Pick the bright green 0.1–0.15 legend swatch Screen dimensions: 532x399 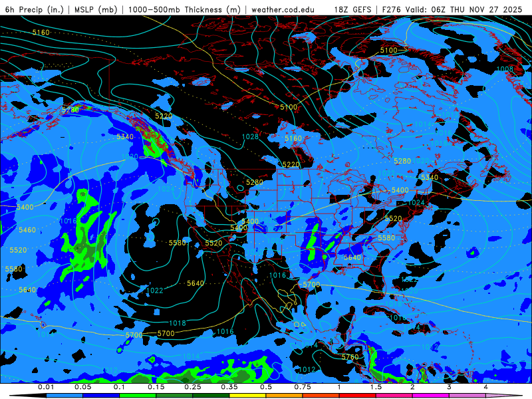pyautogui.click(x=138, y=396)
